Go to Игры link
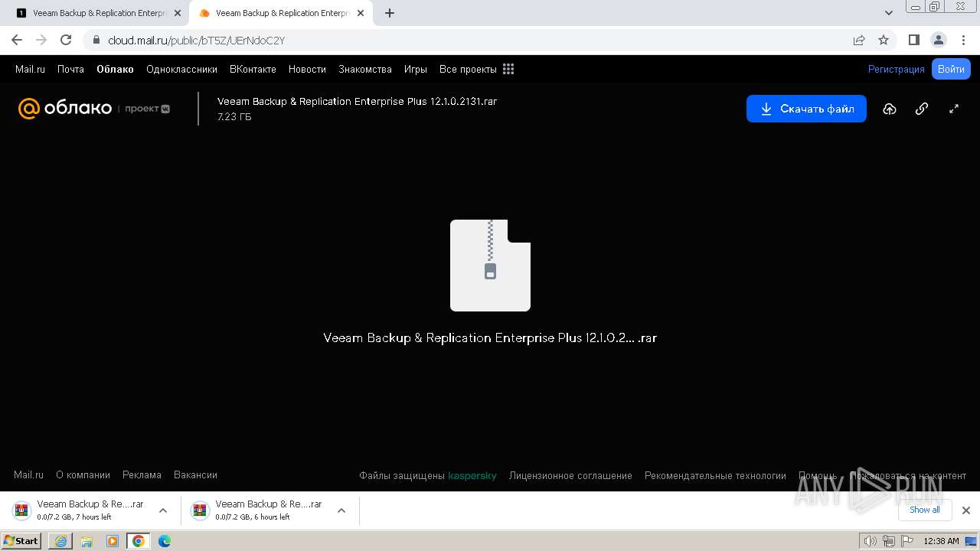This screenshot has height=551, width=980. coord(416,69)
